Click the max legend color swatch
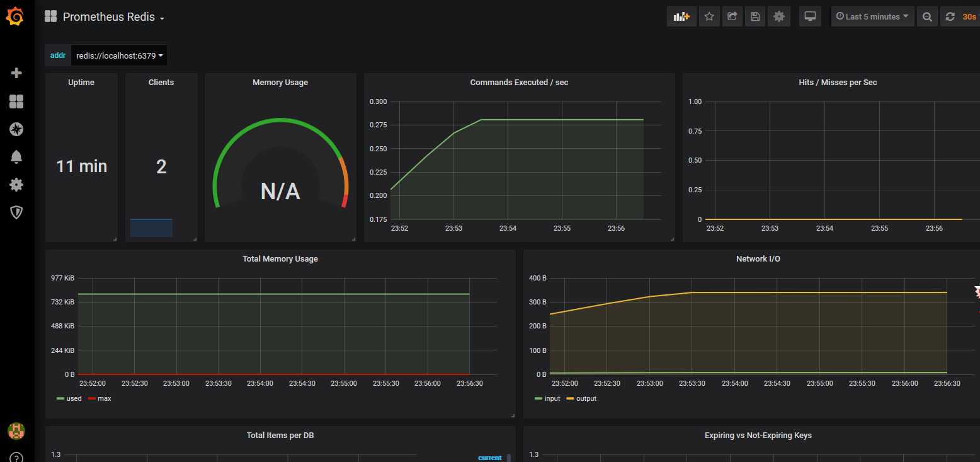 point(91,398)
